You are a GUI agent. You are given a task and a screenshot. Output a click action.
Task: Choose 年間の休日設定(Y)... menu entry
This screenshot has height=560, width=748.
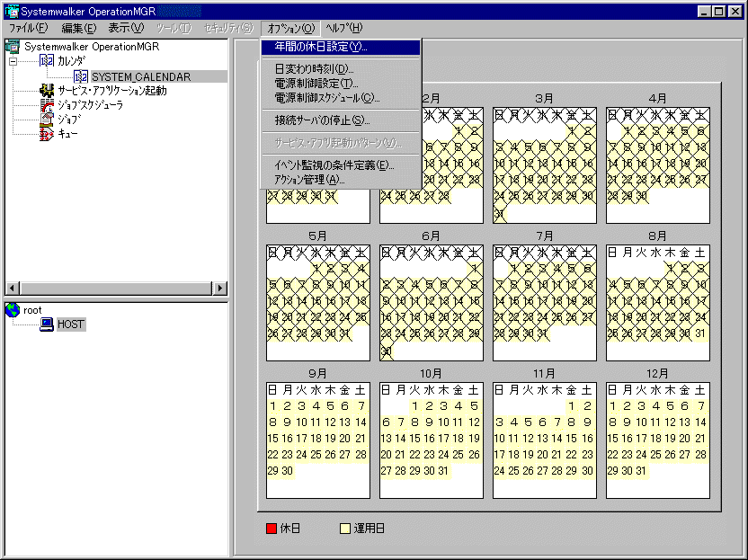341,47
